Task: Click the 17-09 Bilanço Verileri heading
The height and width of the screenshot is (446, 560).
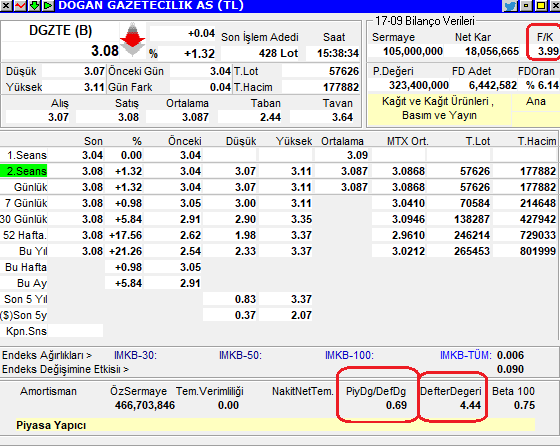Action: tap(425, 21)
